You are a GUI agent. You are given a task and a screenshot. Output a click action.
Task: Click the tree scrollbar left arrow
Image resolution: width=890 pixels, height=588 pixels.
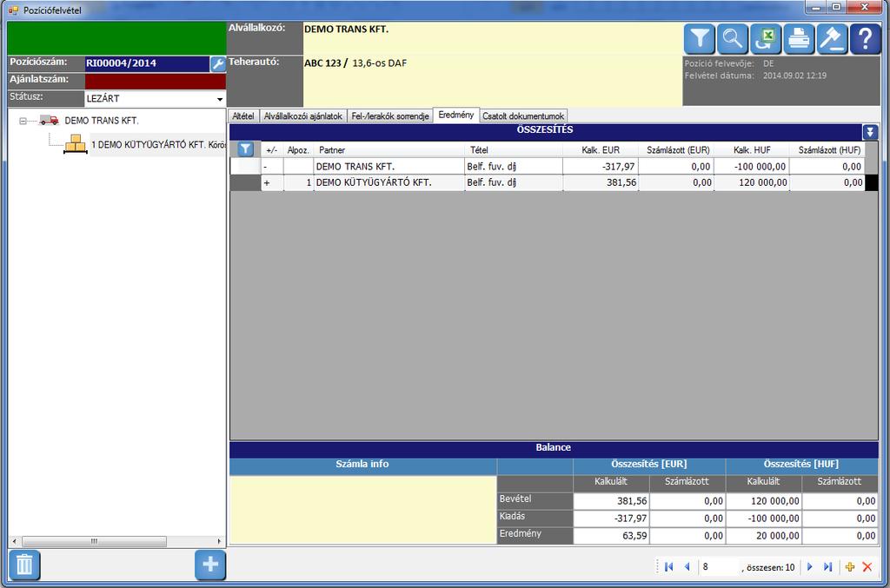(x=15, y=541)
